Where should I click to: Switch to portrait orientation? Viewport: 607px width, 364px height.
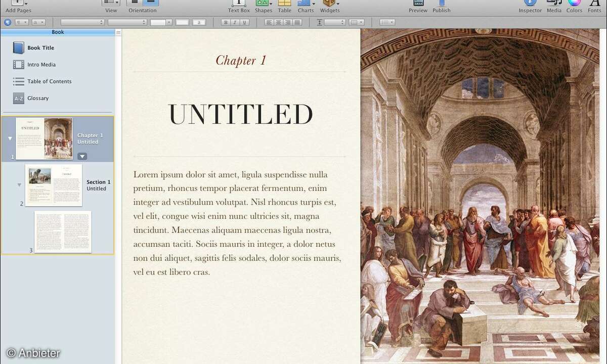(135, 3)
